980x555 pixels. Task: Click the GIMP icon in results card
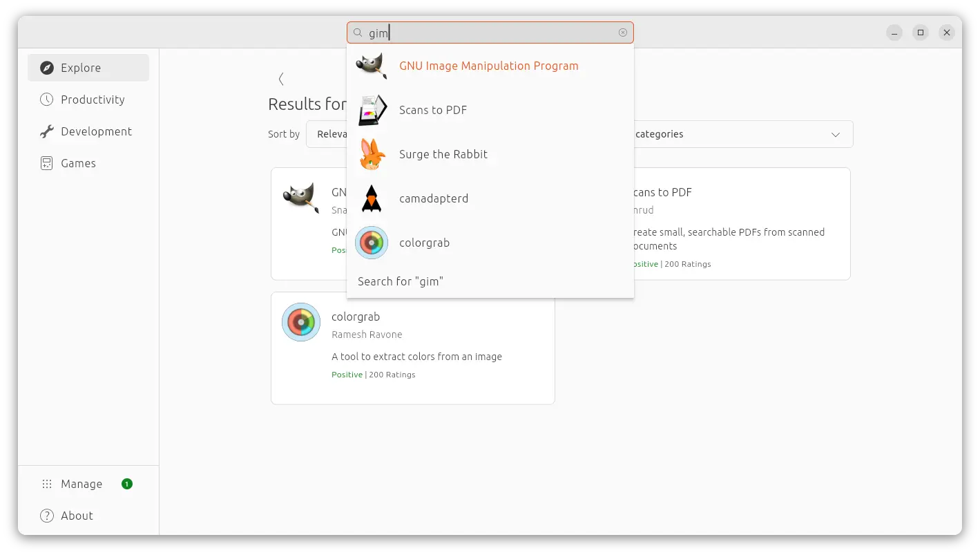coord(301,198)
